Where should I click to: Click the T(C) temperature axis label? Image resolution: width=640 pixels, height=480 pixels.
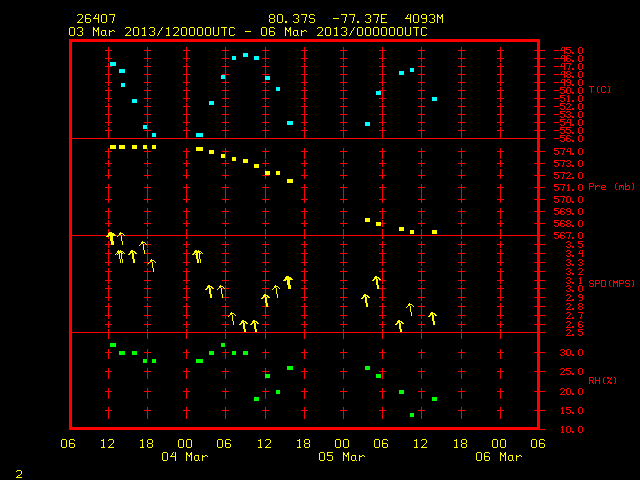(x=600, y=90)
